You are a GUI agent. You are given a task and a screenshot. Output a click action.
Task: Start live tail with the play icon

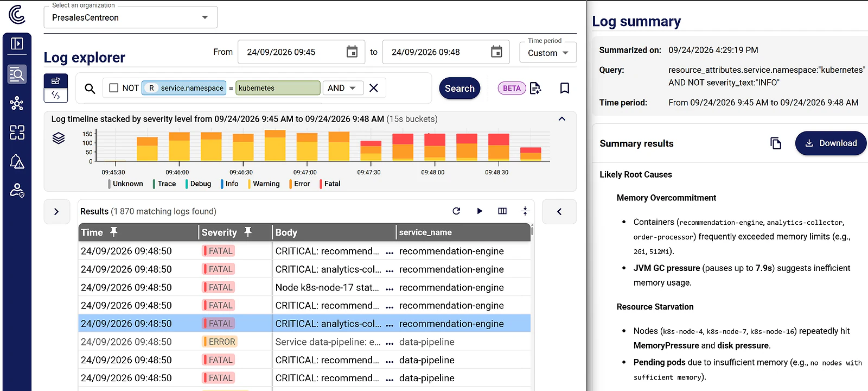click(480, 211)
